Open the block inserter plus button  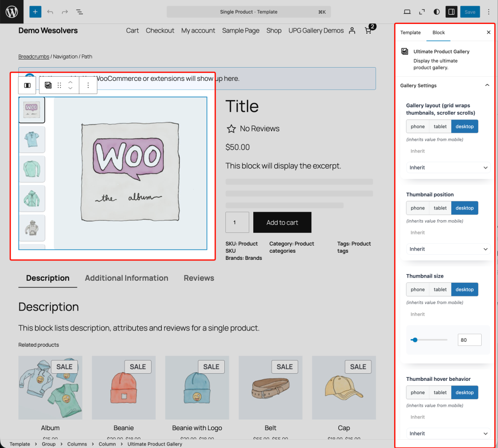pos(35,12)
